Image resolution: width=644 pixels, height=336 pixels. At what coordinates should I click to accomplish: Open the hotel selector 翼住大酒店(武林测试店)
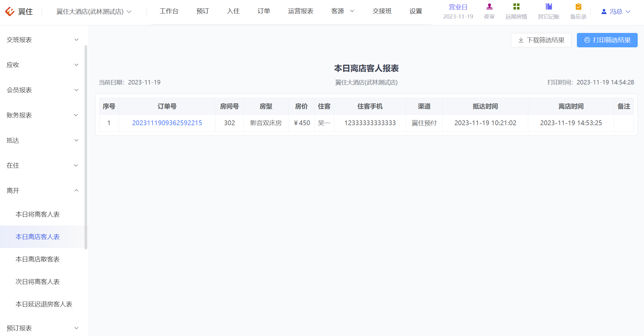(x=94, y=12)
